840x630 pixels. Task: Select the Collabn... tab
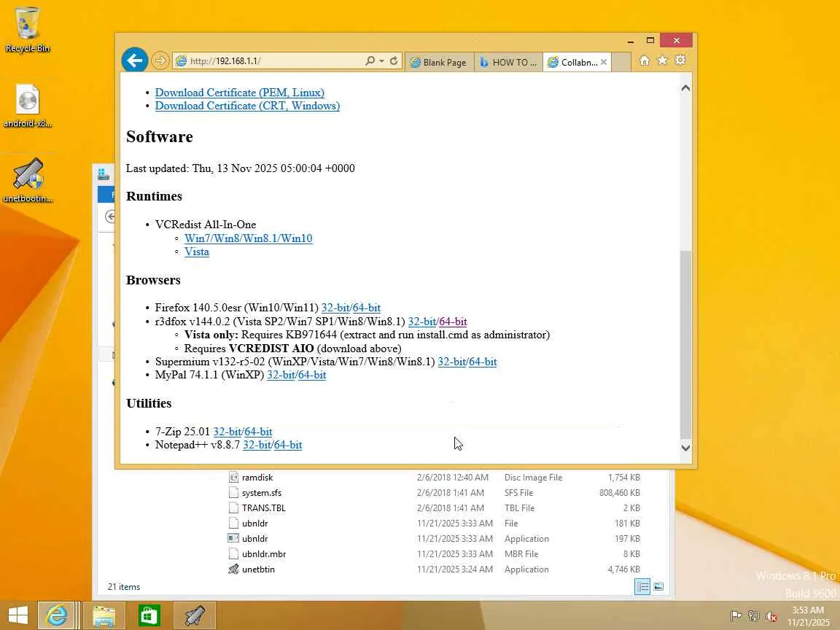click(572, 62)
